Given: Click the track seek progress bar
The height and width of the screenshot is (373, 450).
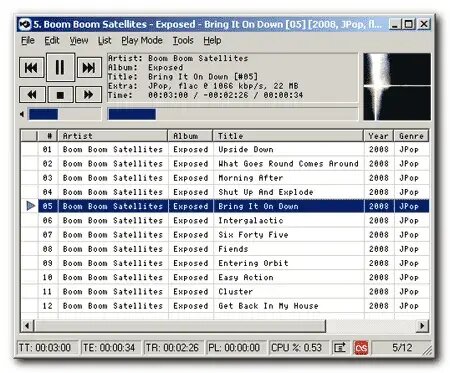Looking at the screenshot, I should click(x=233, y=114).
